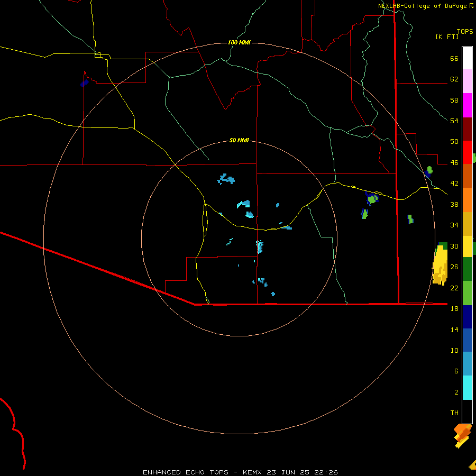Click the 2 value on the legend

[456, 392]
